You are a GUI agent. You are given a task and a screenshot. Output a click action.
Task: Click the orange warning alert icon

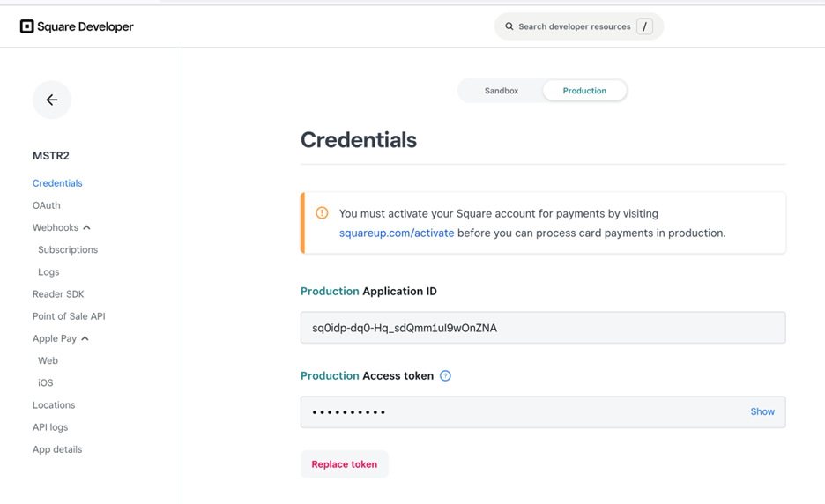(322, 213)
